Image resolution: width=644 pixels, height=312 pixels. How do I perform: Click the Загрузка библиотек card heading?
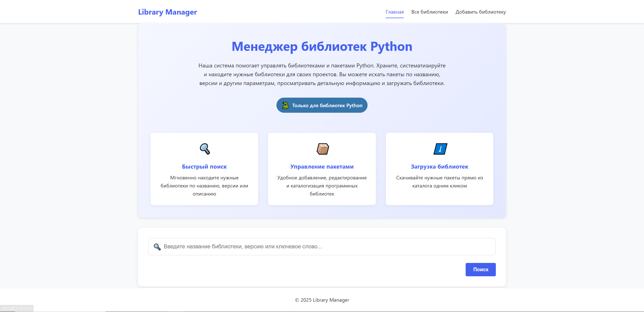point(439,167)
